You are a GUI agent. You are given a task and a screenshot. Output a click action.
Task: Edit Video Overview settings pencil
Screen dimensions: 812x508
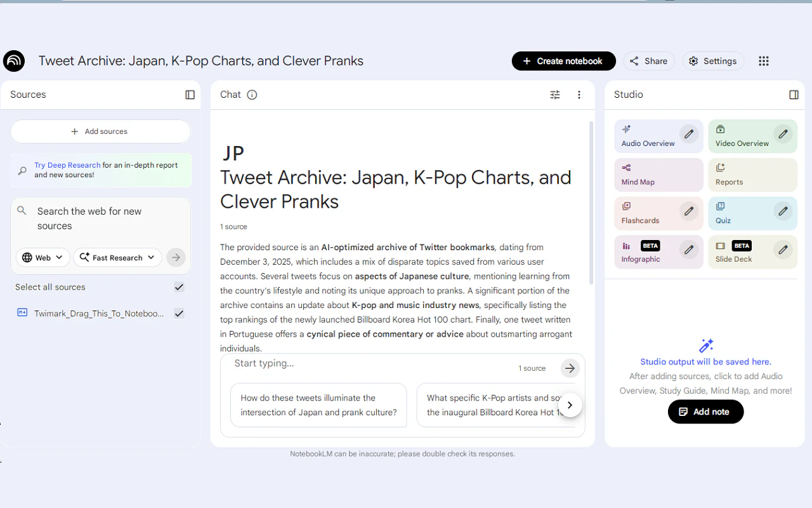[x=783, y=134]
